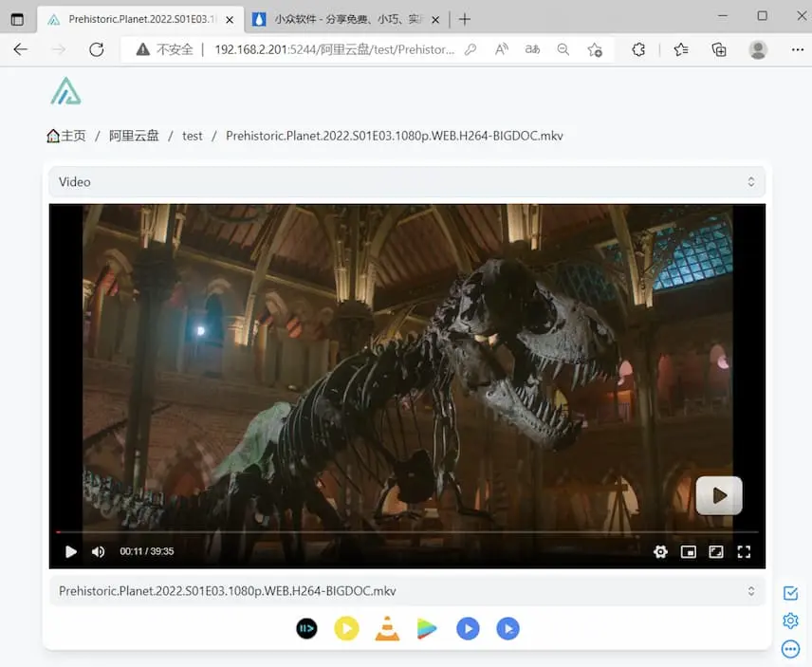
Task: Expand the Video preview type dropdown
Action: pyautogui.click(x=407, y=181)
